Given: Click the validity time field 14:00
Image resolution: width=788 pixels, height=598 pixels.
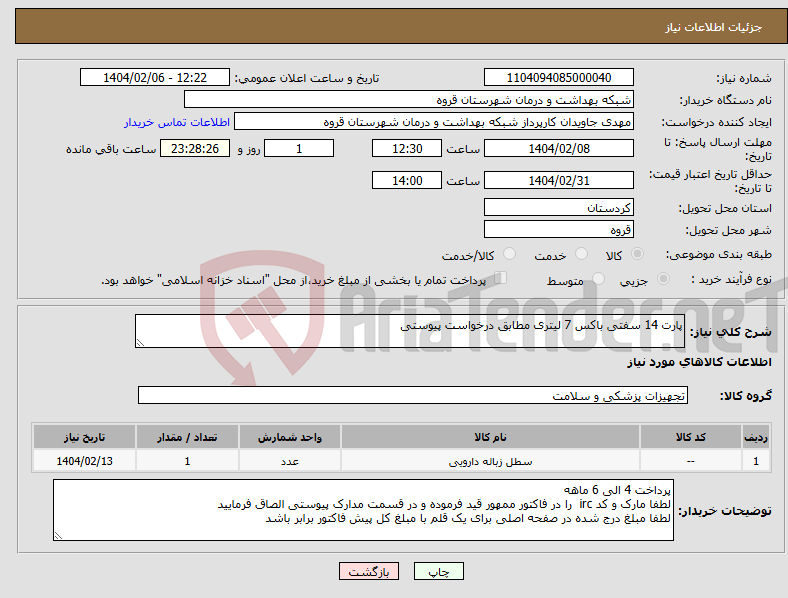Looking at the screenshot, I should tap(407, 180).
